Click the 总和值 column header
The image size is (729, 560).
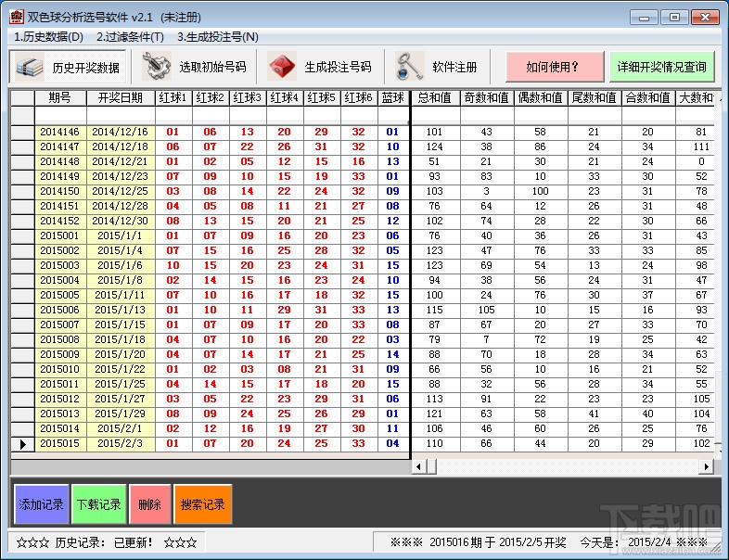435,97
